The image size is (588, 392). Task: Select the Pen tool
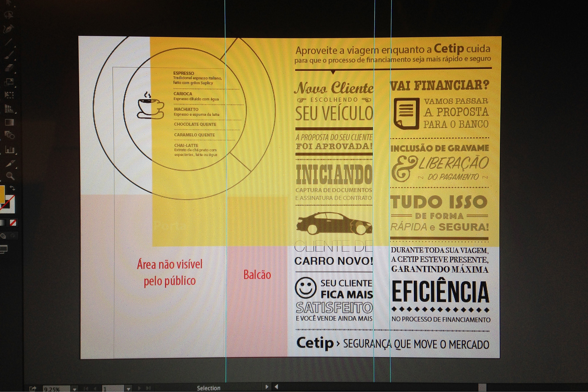tap(9, 29)
